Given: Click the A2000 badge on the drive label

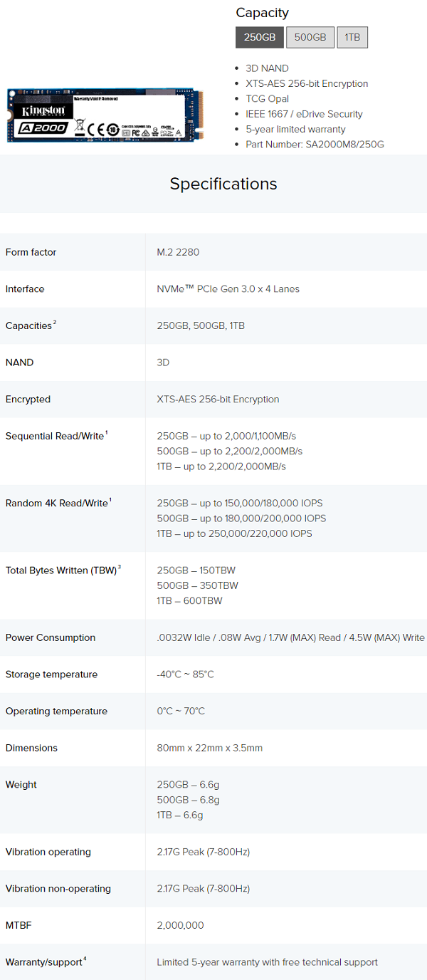Looking at the screenshot, I should pyautogui.click(x=43, y=127).
